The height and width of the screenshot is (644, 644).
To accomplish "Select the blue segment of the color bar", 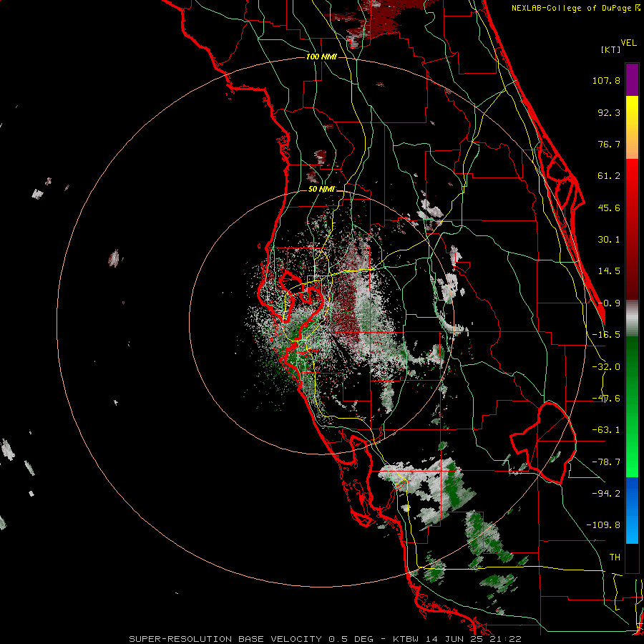I will (x=632, y=510).
